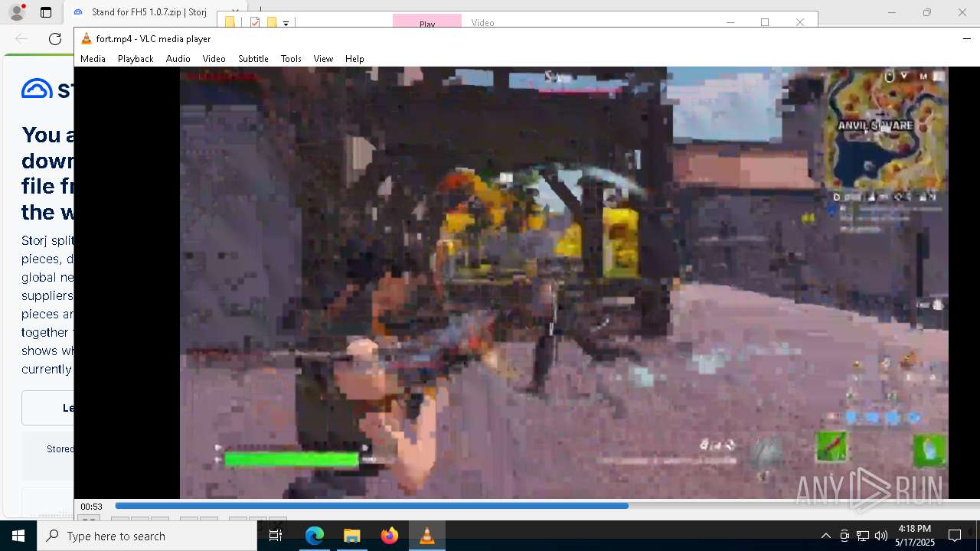Click the network icon in system tray
The height and width of the screenshot is (551, 980).
pyautogui.click(x=863, y=536)
